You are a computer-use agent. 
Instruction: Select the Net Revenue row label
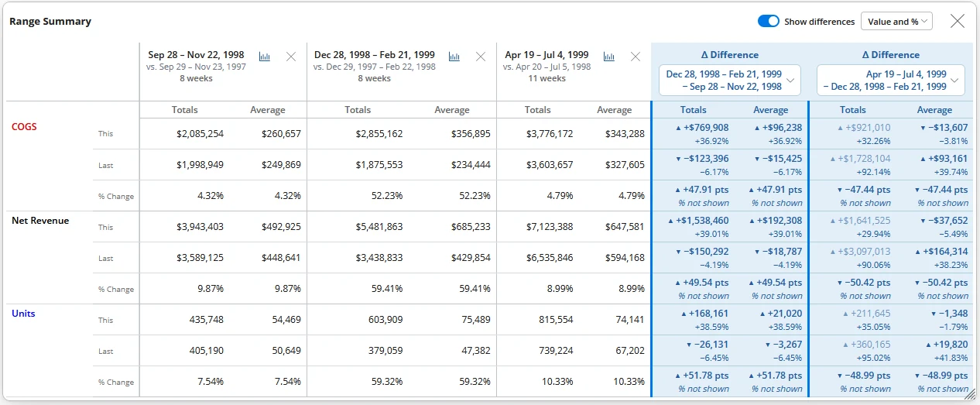(x=40, y=221)
